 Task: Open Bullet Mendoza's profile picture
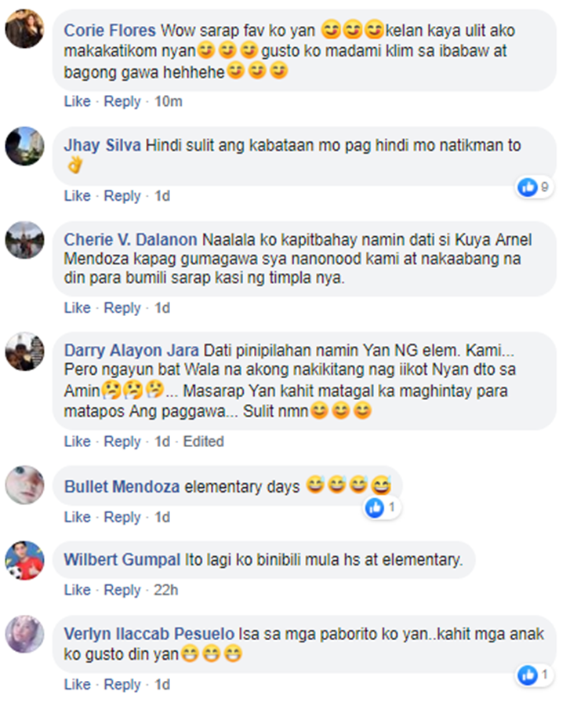coord(25,485)
